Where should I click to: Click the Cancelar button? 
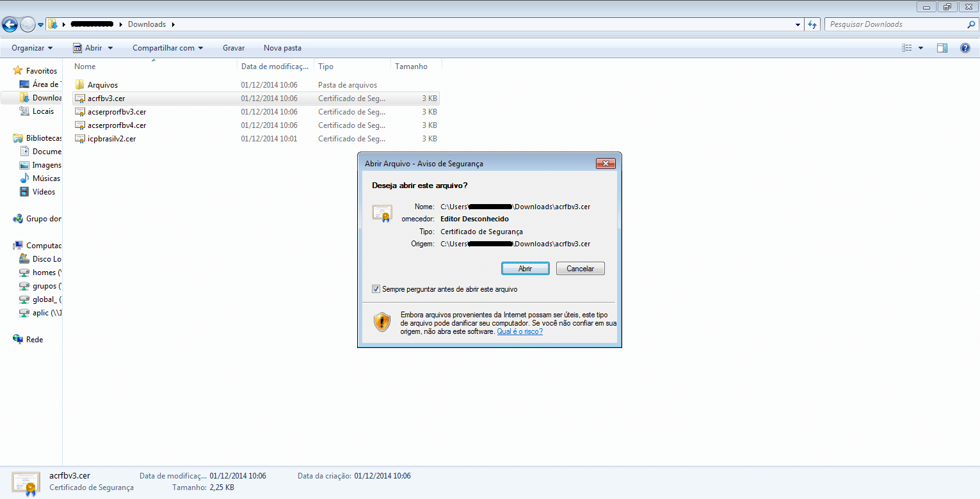581,269
